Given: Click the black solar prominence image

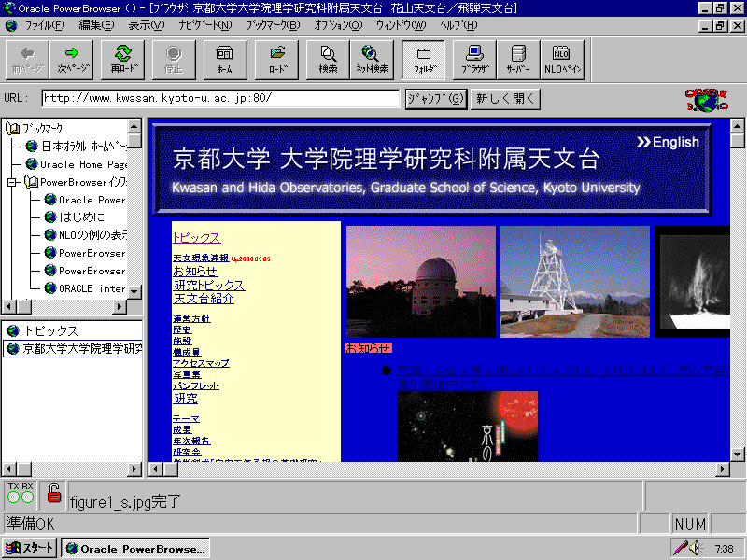Looking at the screenshot, I should 692,282.
